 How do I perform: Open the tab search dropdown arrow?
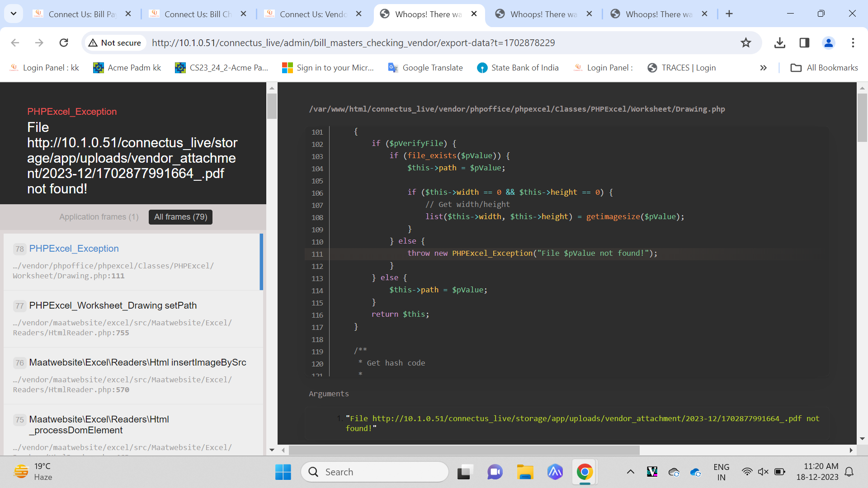pyautogui.click(x=14, y=14)
